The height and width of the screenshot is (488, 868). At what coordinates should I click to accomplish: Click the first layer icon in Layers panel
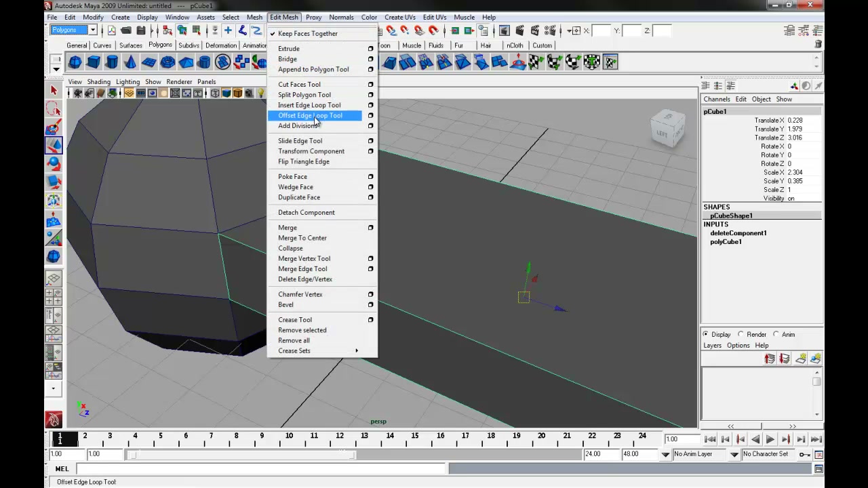tap(770, 359)
